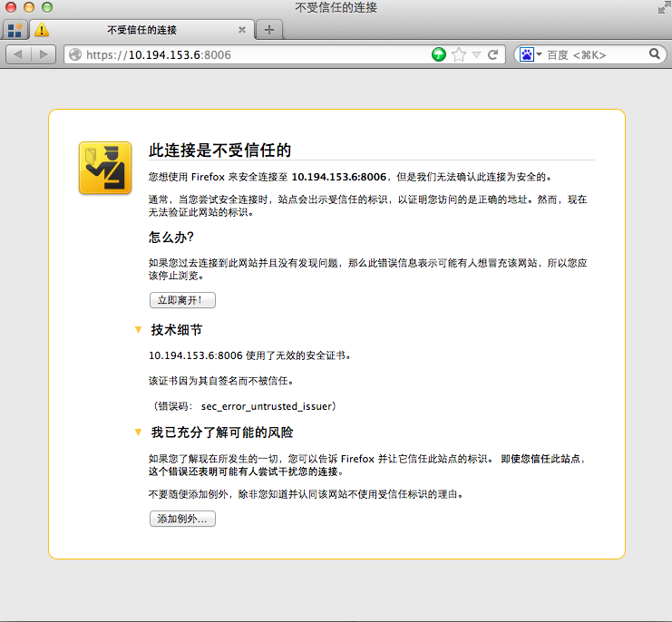Select the 不受信任的连接 tab
The height and width of the screenshot is (622, 672).
141,30
